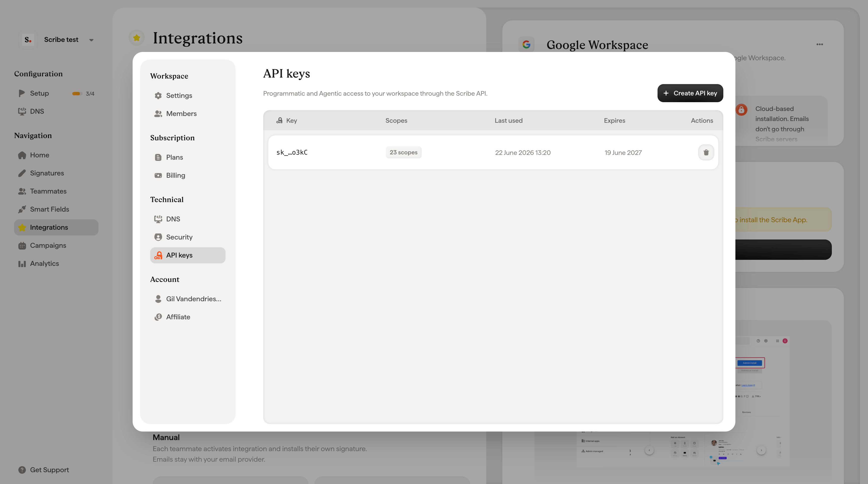
Task: Click the star icon beside Integrations title
Action: 136,38
